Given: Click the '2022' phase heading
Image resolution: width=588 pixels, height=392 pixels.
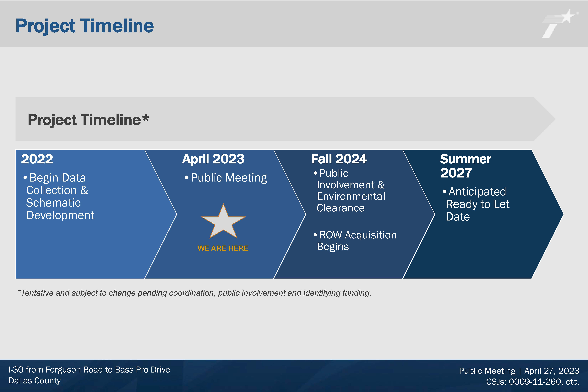Looking at the screenshot, I should (37, 159).
